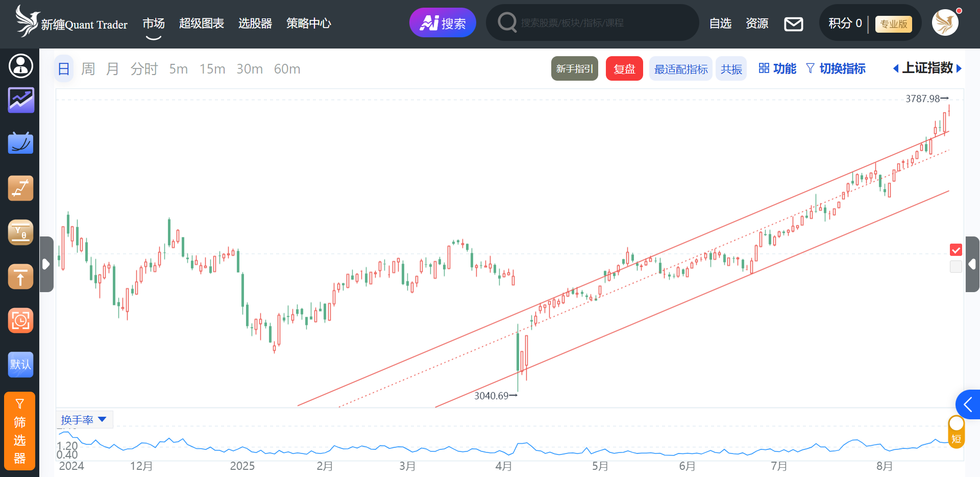Image resolution: width=980 pixels, height=477 pixels.
Task: Click the orange clock-scan sidebar icon
Action: (x=21, y=321)
